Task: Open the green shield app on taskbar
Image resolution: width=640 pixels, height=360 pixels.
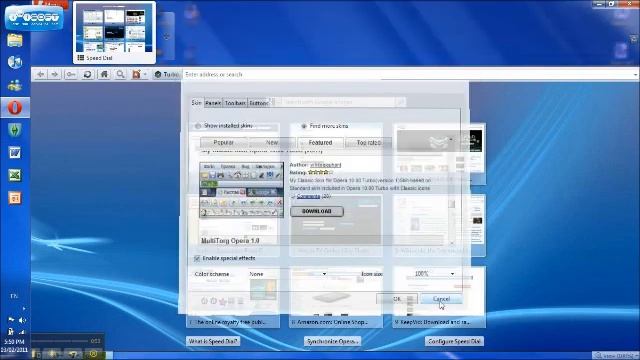Action: [15, 130]
